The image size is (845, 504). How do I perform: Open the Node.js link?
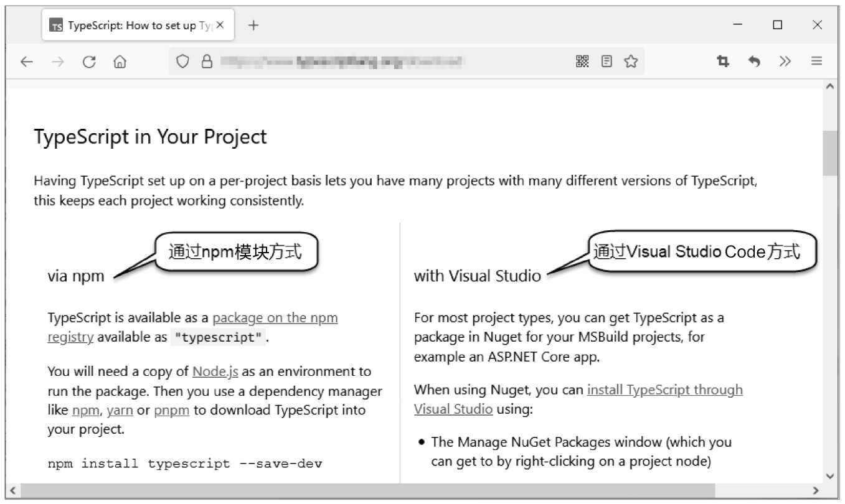tap(215, 371)
